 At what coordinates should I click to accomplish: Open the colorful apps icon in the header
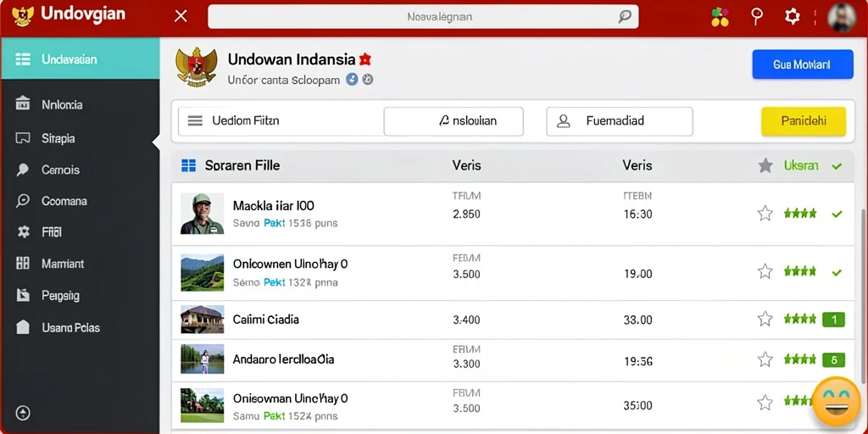tap(720, 17)
